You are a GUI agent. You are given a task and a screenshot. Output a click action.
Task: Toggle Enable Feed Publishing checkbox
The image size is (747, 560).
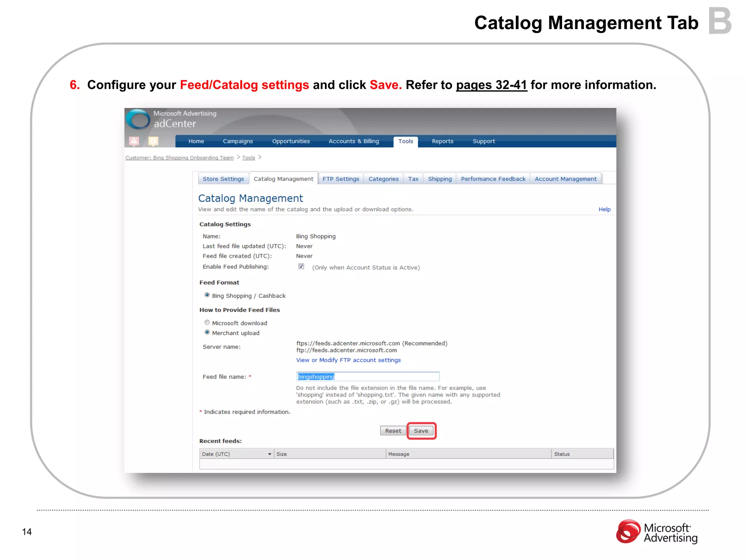click(x=301, y=267)
